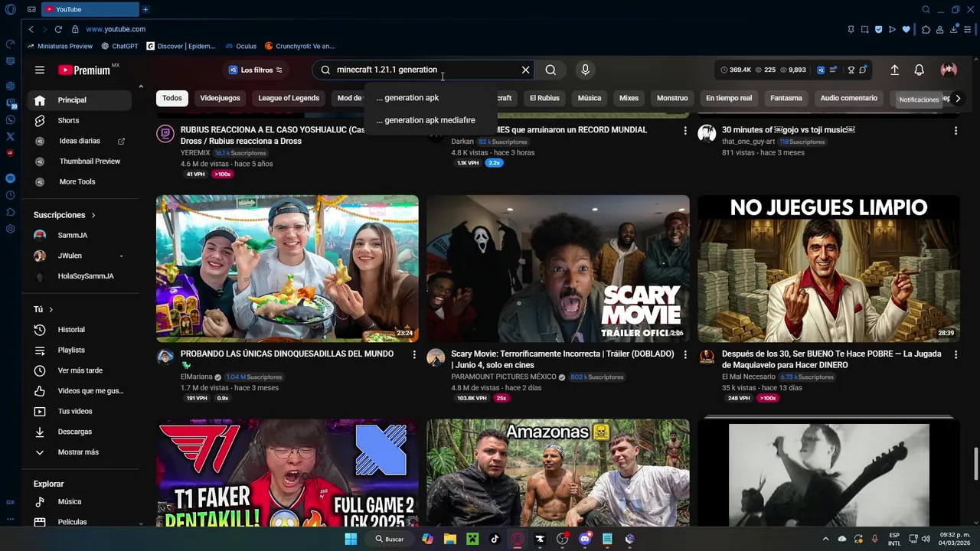
Task: Expand Suscripciones section chevron
Action: (x=93, y=215)
